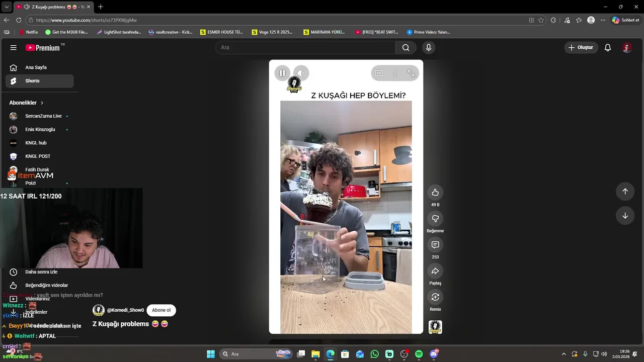Image resolution: width=644 pixels, height=362 pixels.
Task: Open Spotify from the taskbar
Action: point(419,354)
